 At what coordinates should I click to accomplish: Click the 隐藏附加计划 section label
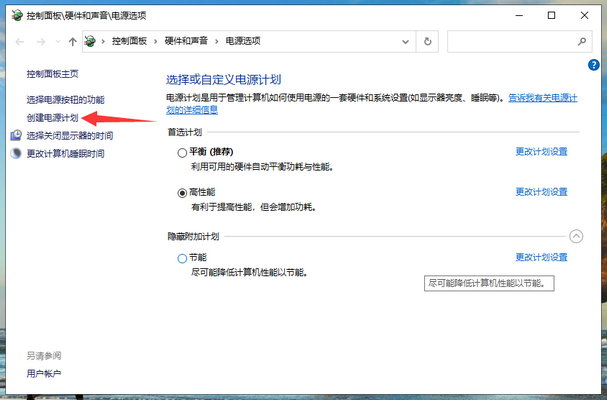[193, 236]
